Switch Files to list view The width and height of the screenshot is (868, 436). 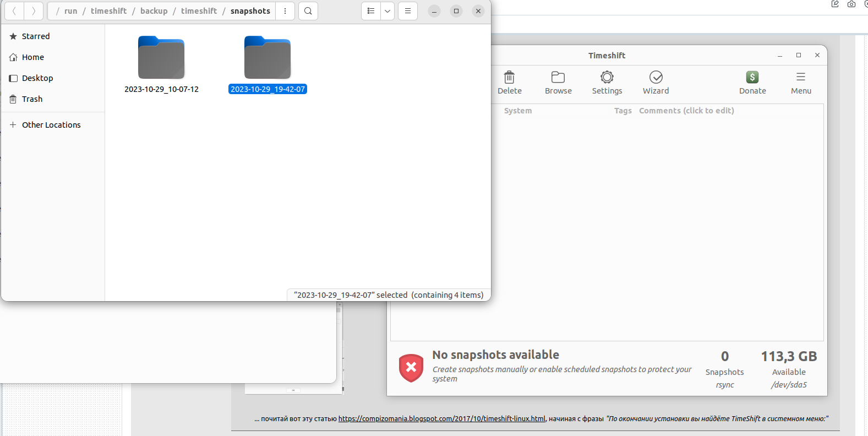tap(371, 11)
